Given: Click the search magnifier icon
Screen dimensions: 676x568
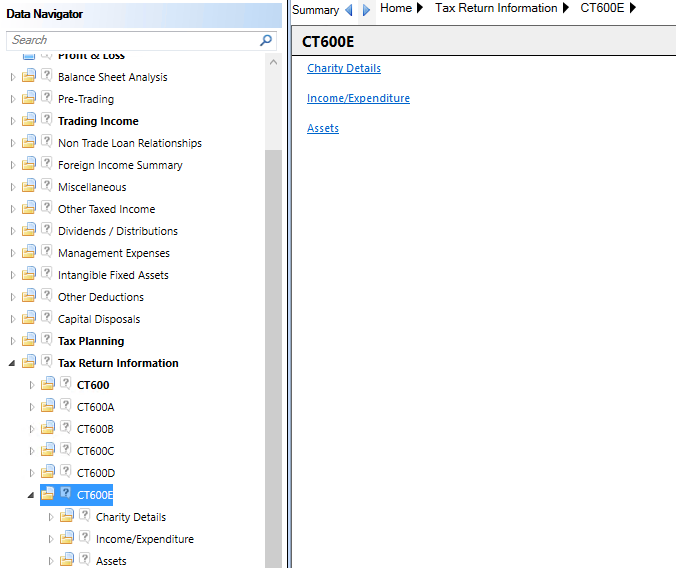Looking at the screenshot, I should (x=266, y=40).
